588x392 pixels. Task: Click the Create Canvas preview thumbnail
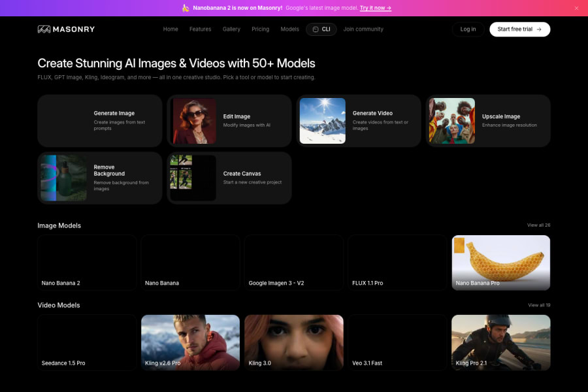pos(193,178)
